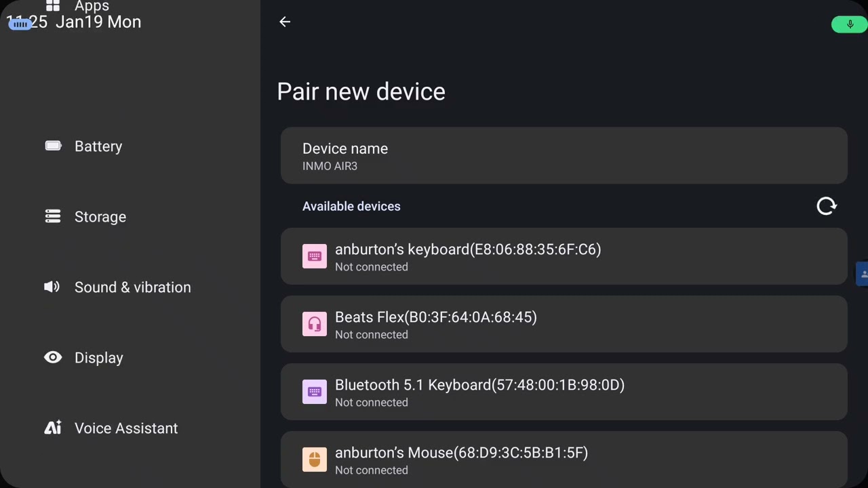Click the Storage icon in sidebar
This screenshot has height=488, width=868.
(53, 216)
